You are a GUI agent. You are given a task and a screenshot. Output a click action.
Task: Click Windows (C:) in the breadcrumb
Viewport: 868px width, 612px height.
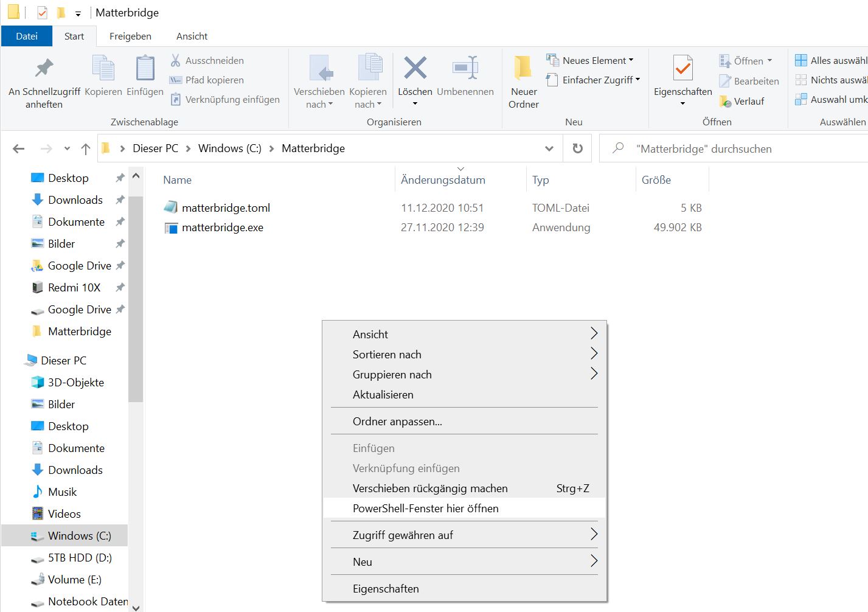point(229,148)
